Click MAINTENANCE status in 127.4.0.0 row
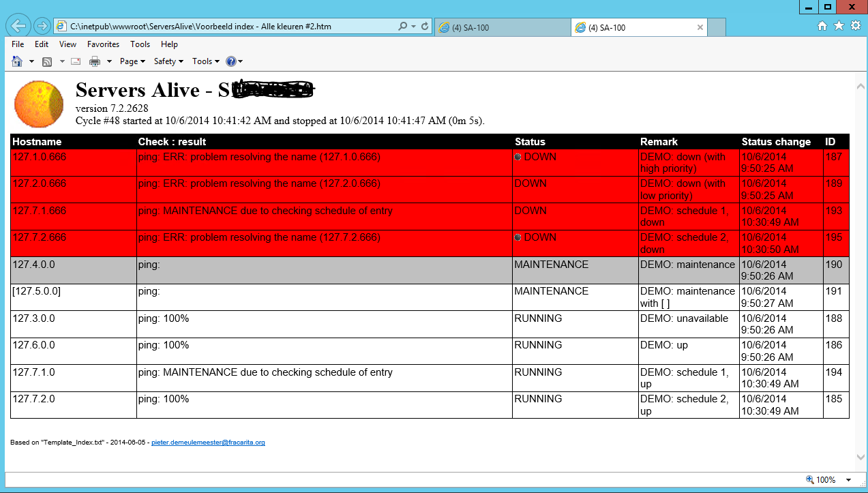This screenshot has height=493, width=868. 551,265
